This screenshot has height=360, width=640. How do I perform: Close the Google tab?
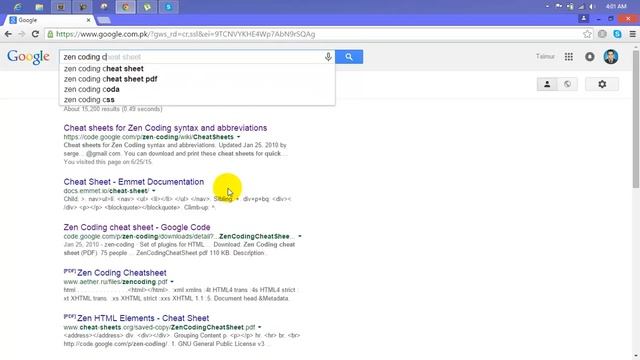pyautogui.click(x=89, y=20)
